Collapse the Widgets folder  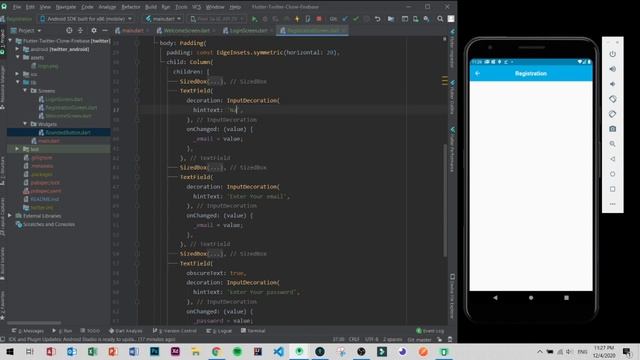tap(25, 124)
